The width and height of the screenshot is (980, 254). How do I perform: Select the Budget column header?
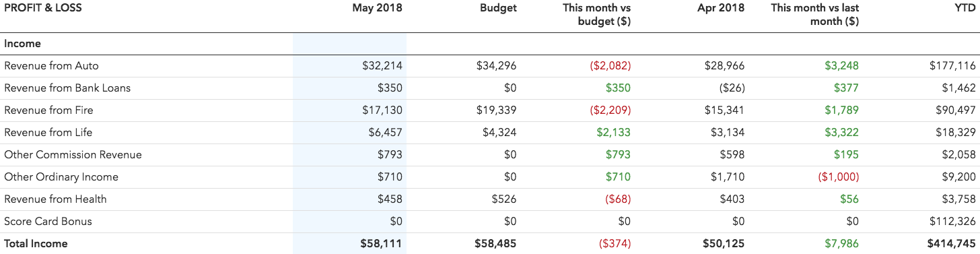pos(498,8)
